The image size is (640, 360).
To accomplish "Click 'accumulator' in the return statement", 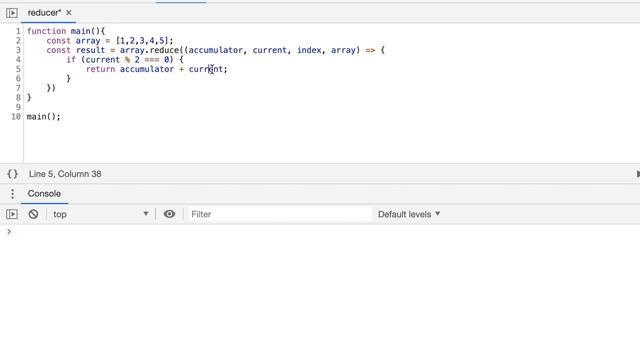I will point(147,69).
